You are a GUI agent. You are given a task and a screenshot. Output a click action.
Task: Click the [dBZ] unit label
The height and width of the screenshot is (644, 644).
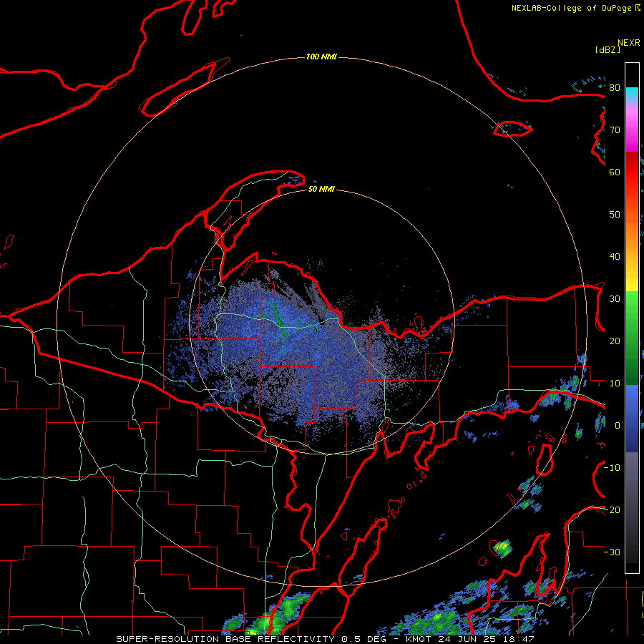(x=608, y=49)
